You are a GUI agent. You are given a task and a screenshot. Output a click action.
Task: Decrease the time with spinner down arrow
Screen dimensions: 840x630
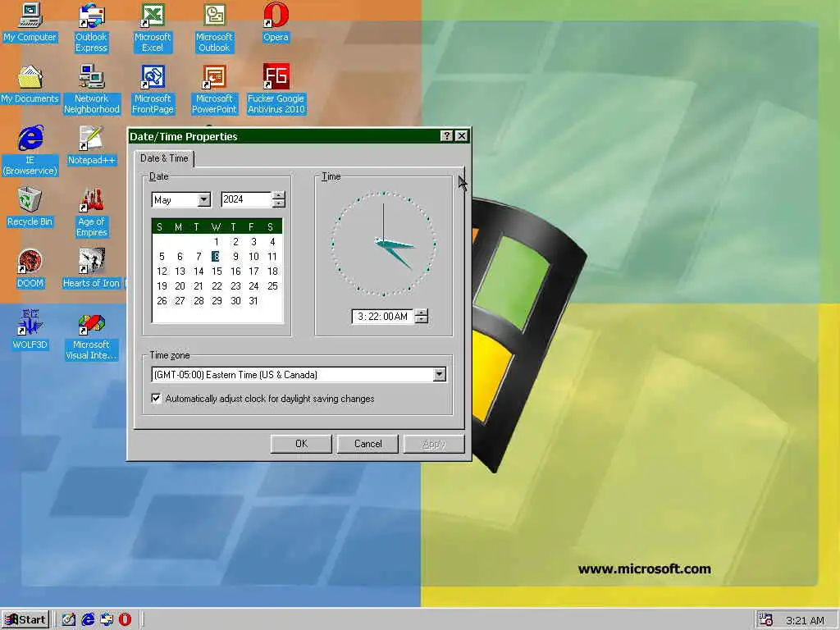point(422,320)
